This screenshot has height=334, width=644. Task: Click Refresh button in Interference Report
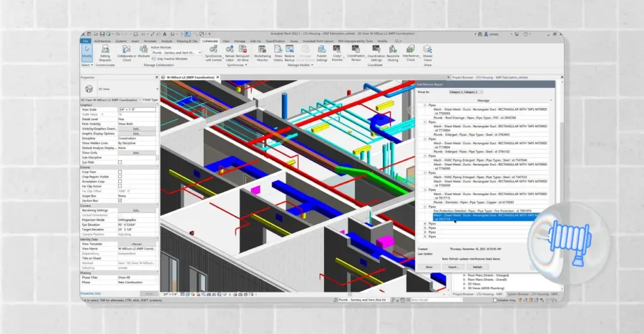477,267
